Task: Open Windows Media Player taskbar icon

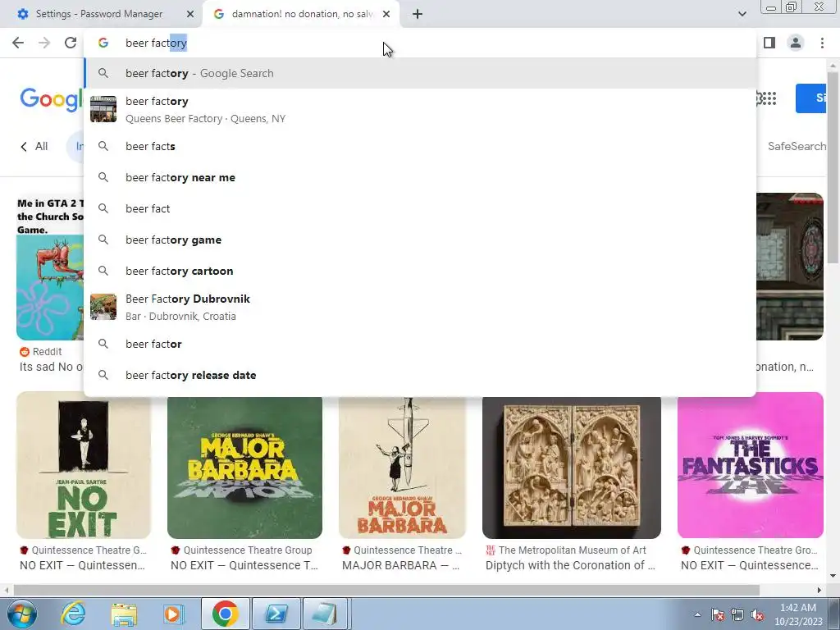Action: click(x=173, y=614)
